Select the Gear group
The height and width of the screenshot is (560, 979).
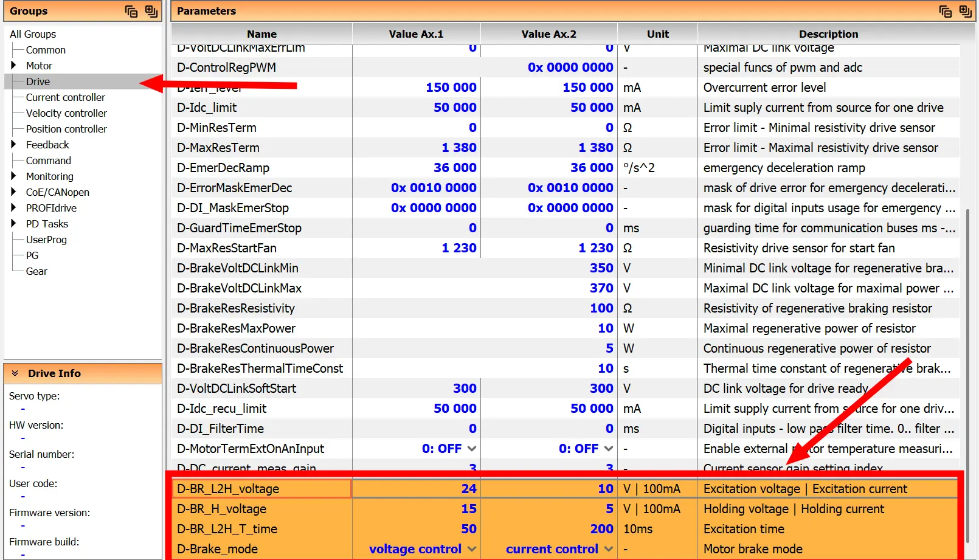36,271
